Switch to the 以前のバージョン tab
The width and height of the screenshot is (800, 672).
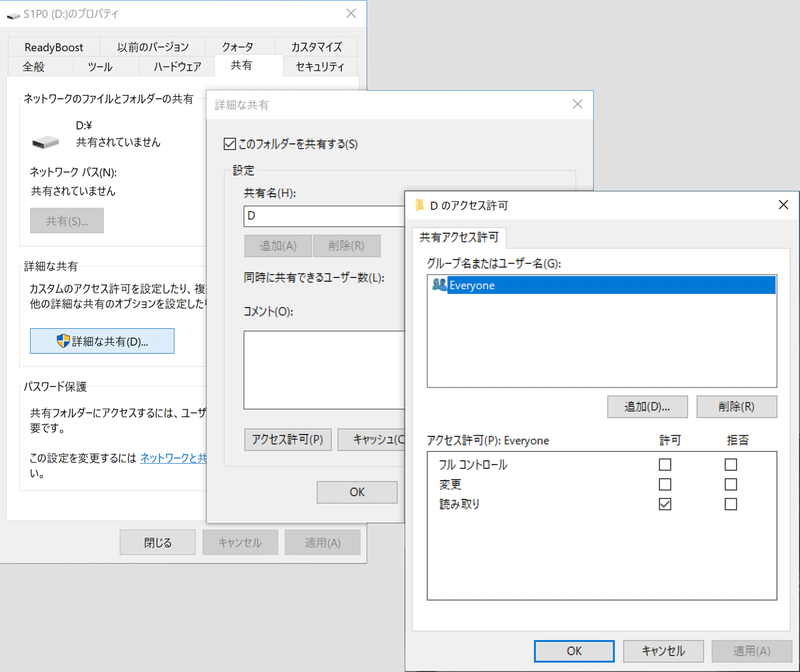pos(152,47)
